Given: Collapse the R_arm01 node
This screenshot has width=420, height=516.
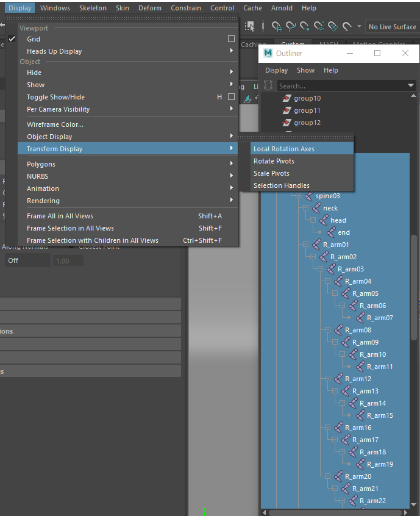Looking at the screenshot, I should pos(305,245).
